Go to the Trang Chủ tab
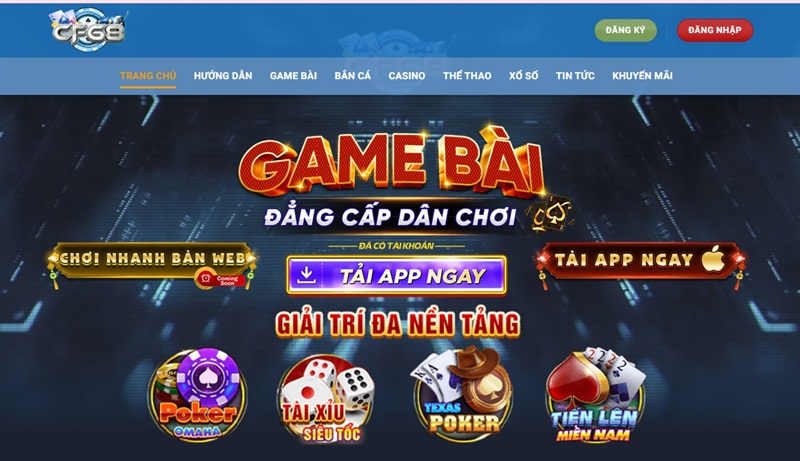800x461 pixels. pos(148,76)
